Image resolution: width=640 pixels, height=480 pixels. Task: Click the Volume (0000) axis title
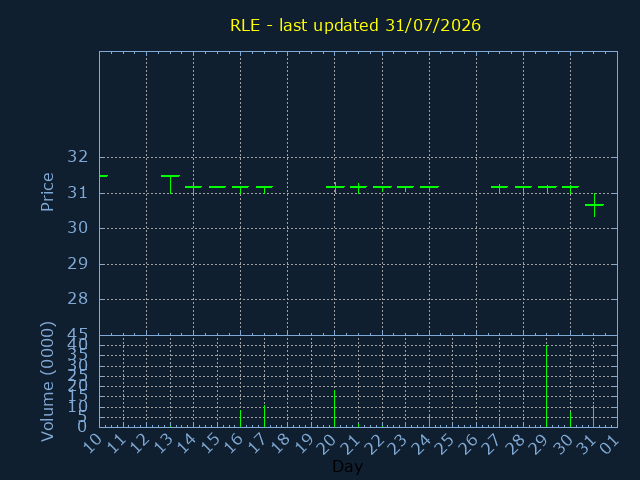47,381
